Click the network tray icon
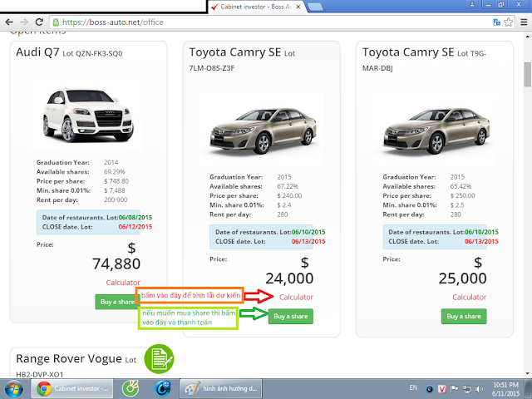Screen dimensions: 532x399 pos(467,389)
